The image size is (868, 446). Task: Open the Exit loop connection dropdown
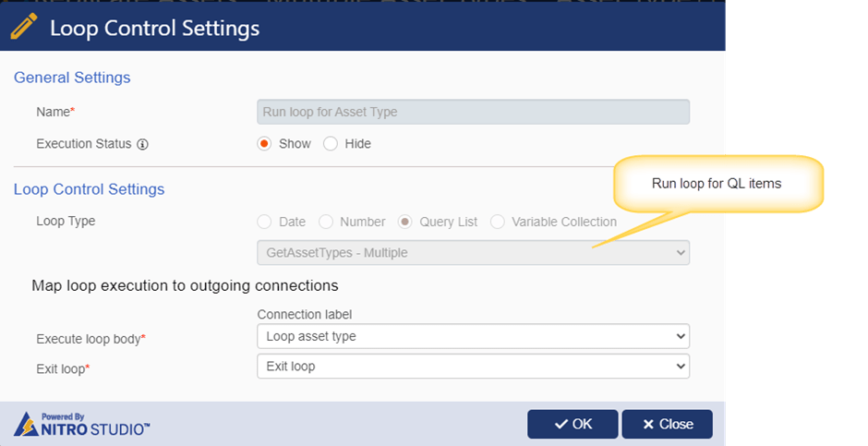tap(474, 367)
